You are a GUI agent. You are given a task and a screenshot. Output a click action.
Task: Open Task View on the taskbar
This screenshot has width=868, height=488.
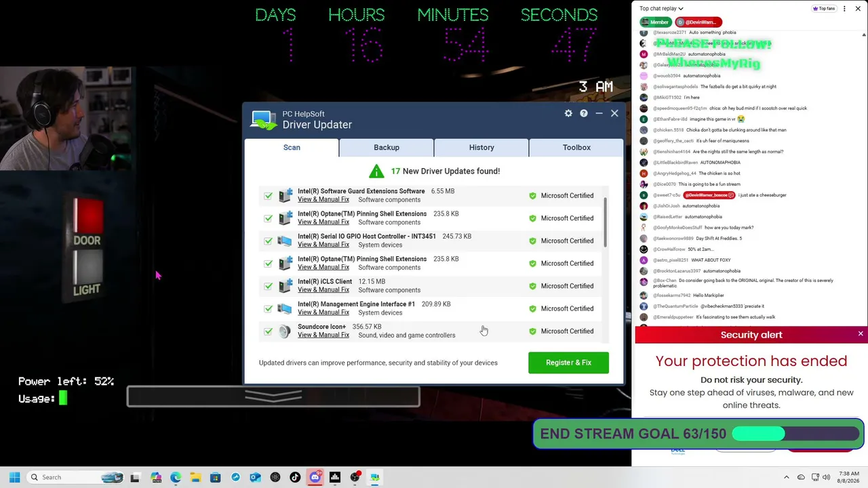135,477
